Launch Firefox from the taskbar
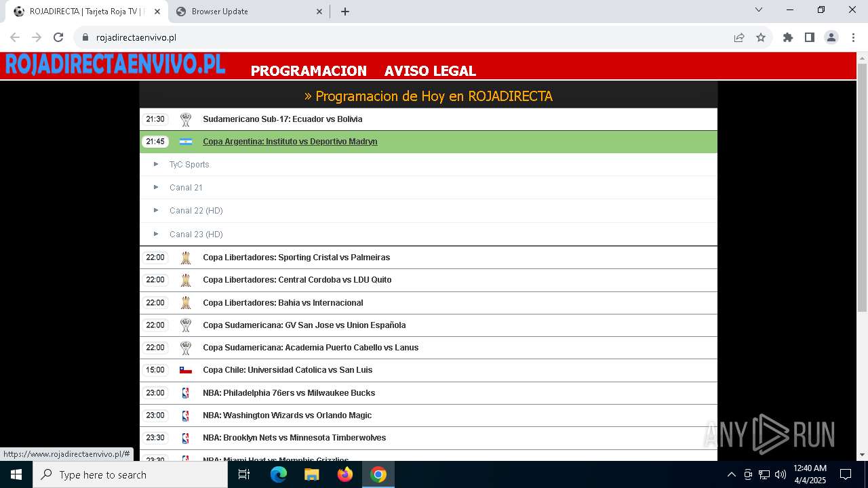 tap(345, 474)
